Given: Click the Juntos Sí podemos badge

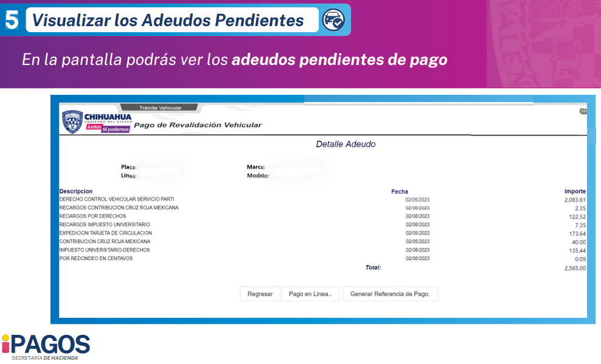Looking at the screenshot, I should [x=108, y=128].
